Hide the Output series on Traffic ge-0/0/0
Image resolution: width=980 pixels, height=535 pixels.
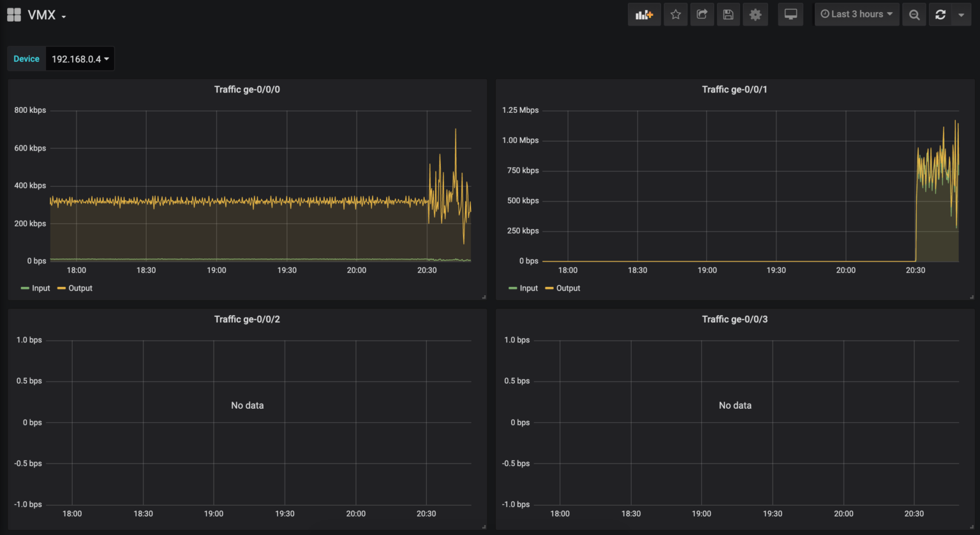(79, 288)
